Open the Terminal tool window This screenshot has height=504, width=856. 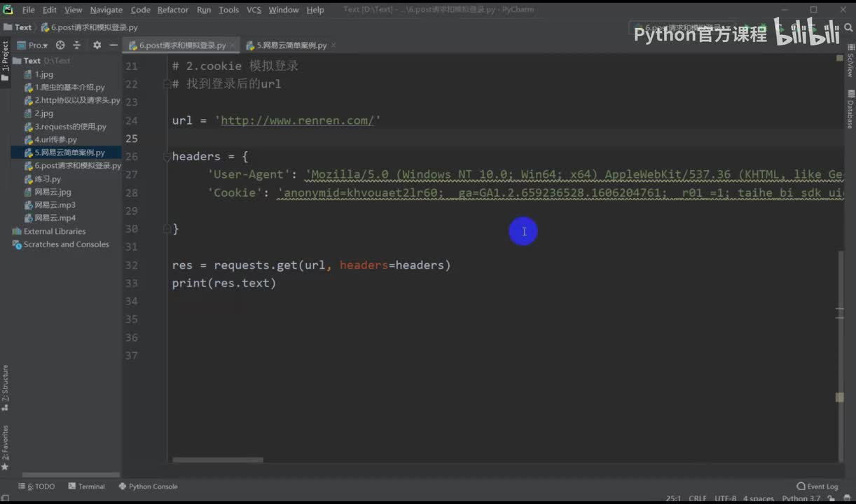click(86, 486)
